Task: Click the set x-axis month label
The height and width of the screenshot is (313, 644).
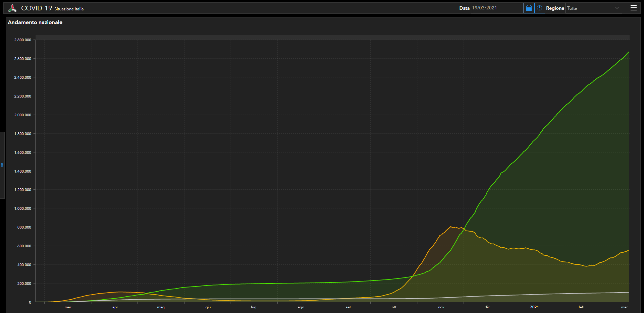Action: coord(348,307)
